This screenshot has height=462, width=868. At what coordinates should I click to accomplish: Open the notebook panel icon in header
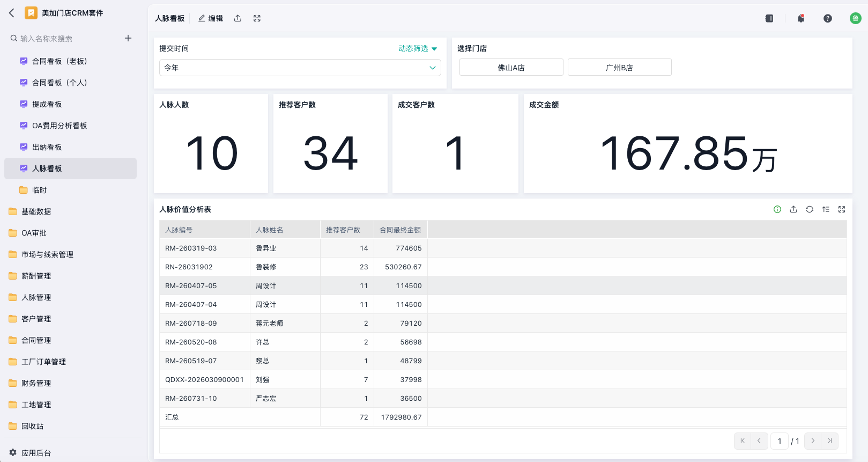[769, 18]
